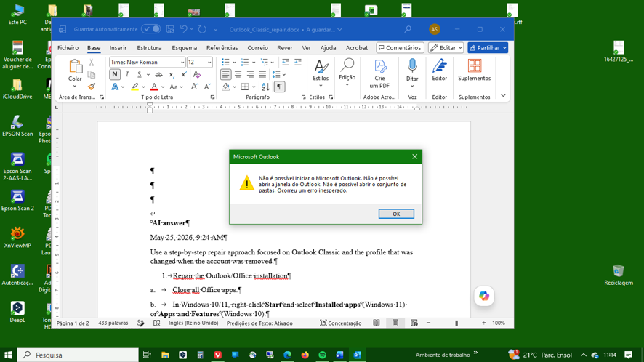Select center text alignment

click(x=238, y=74)
